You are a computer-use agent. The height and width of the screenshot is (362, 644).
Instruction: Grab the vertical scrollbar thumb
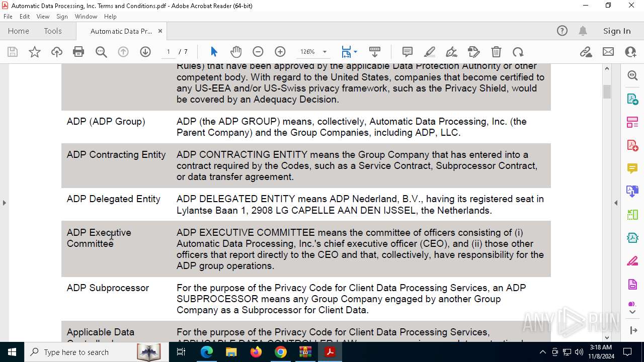click(607, 92)
